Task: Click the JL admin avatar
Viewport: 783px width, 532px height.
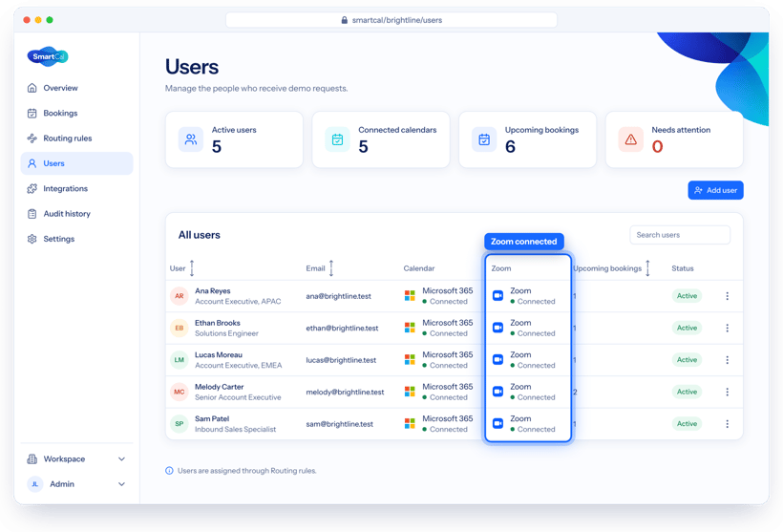Action: tap(35, 484)
